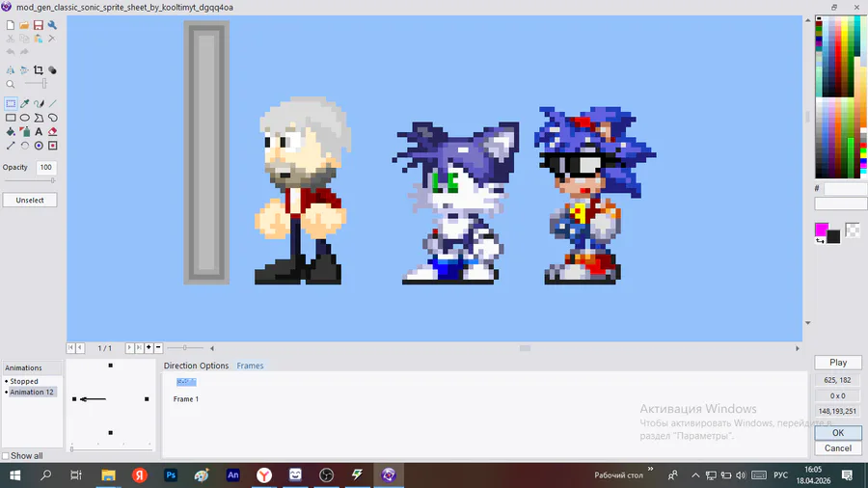Select the Hot spot tool
The image size is (868, 488).
point(39,146)
